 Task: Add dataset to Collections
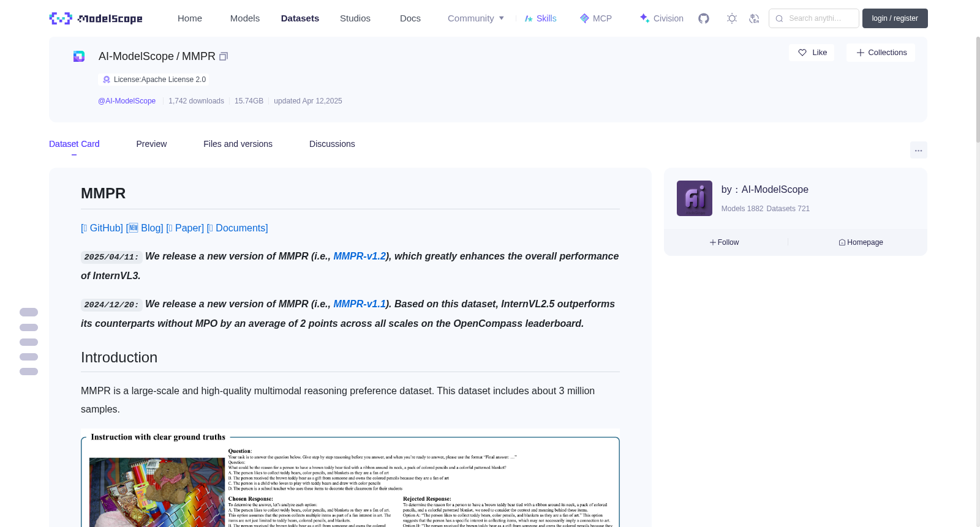(x=881, y=53)
